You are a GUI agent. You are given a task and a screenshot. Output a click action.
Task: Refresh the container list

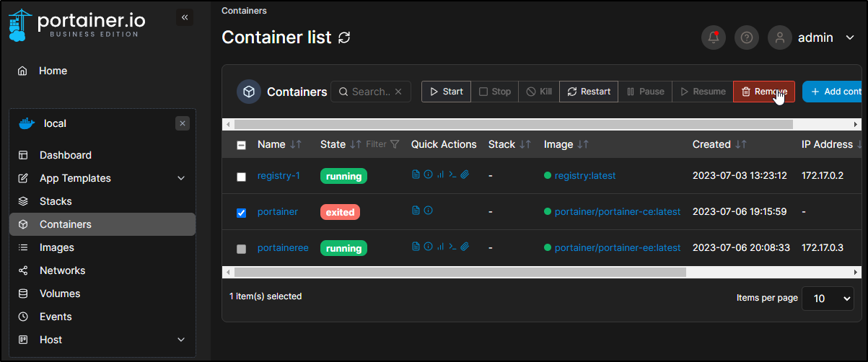point(344,37)
